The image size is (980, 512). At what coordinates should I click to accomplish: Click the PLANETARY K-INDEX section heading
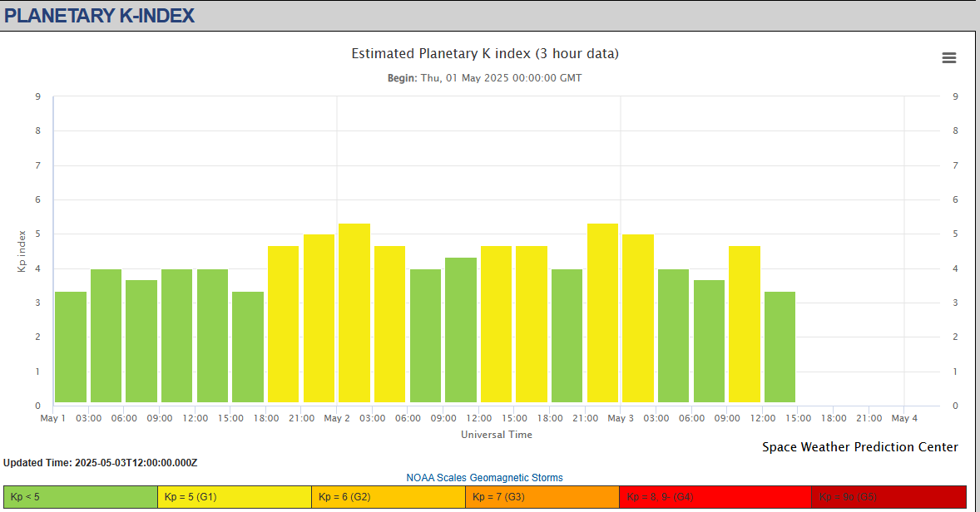tap(100, 15)
